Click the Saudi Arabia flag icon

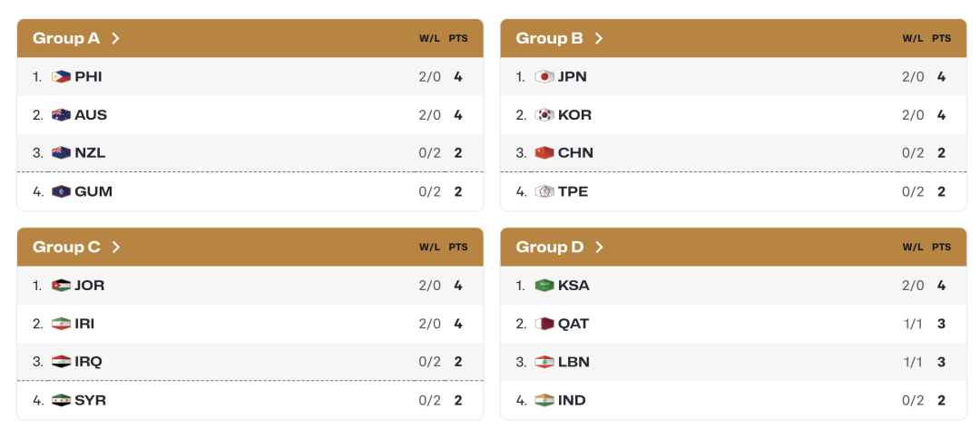[544, 286]
